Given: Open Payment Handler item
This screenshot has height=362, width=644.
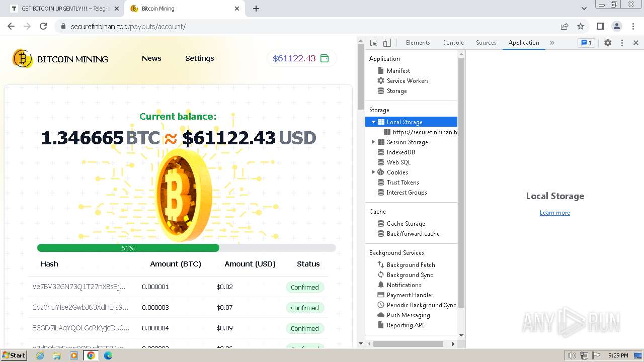Looking at the screenshot, I should [x=410, y=295].
